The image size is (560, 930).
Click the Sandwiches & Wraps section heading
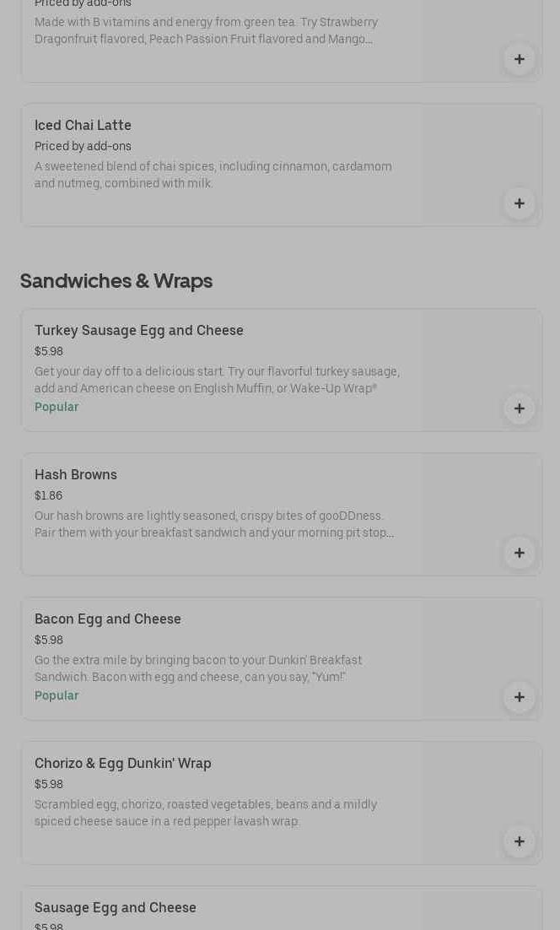[x=116, y=280]
